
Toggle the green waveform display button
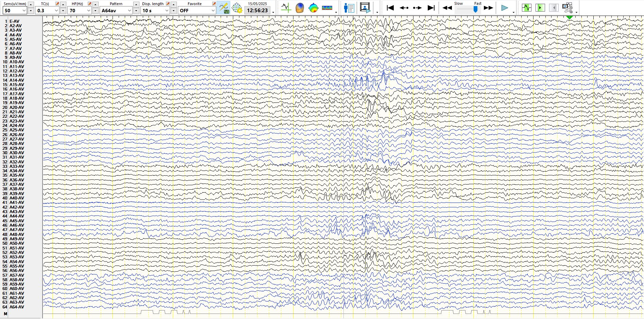[x=526, y=7]
